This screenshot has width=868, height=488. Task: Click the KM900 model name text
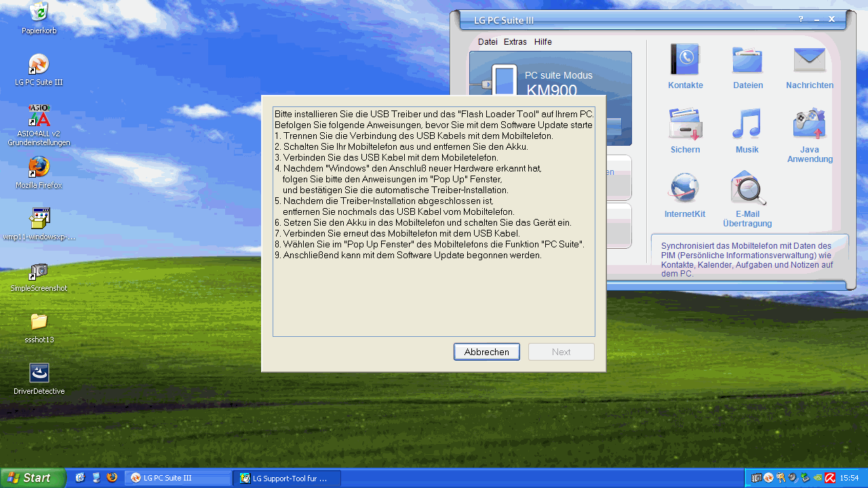pos(551,91)
